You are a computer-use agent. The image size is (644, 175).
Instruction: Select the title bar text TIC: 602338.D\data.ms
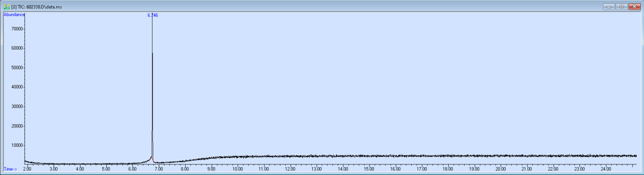point(37,7)
